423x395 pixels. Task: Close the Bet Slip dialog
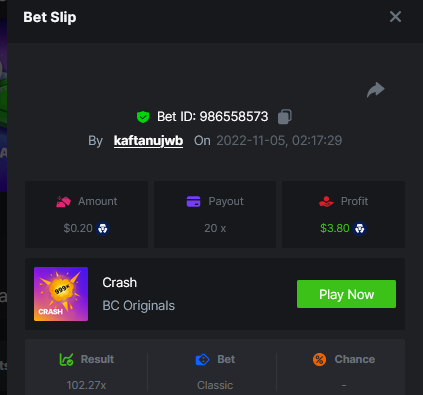[395, 16]
